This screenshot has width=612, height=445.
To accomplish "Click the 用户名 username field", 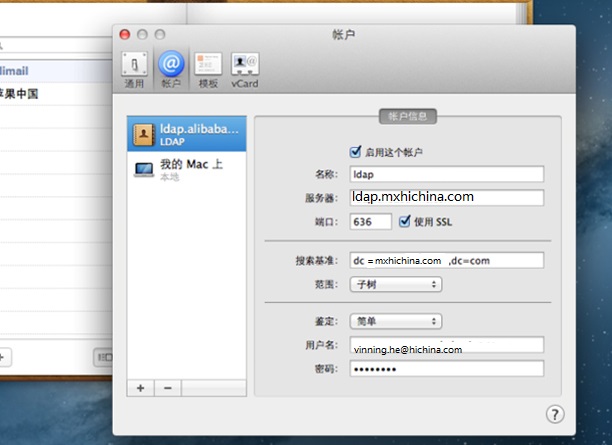I will click(446, 345).
